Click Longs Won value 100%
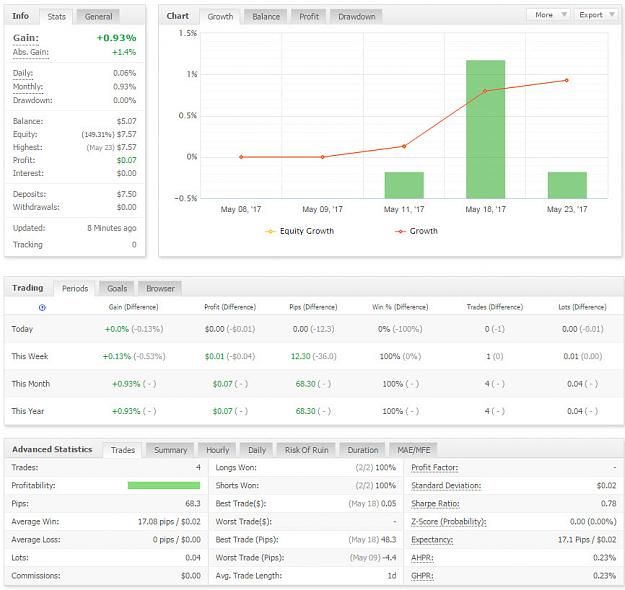 pos(385,467)
